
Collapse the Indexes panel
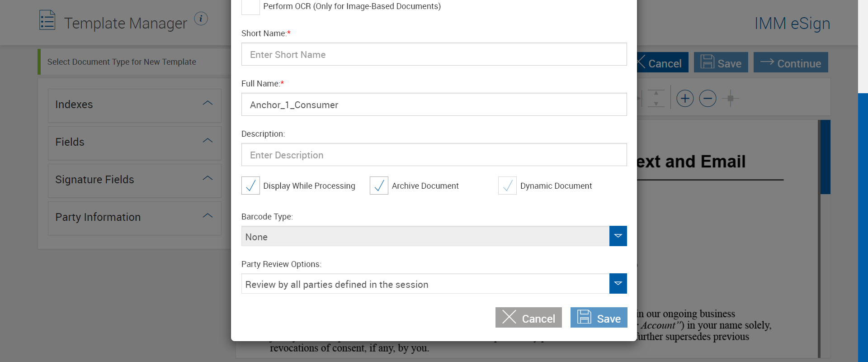click(208, 104)
